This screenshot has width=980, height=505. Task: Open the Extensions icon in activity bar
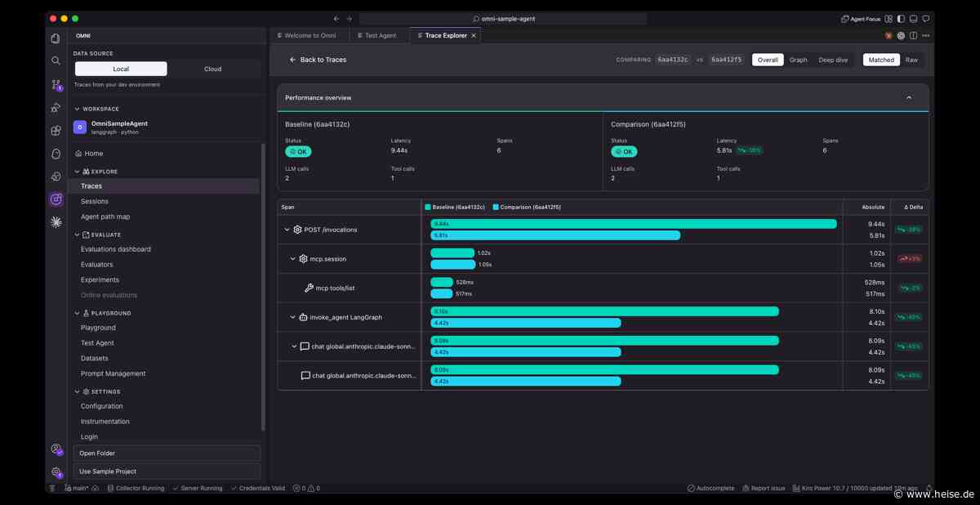[56, 130]
